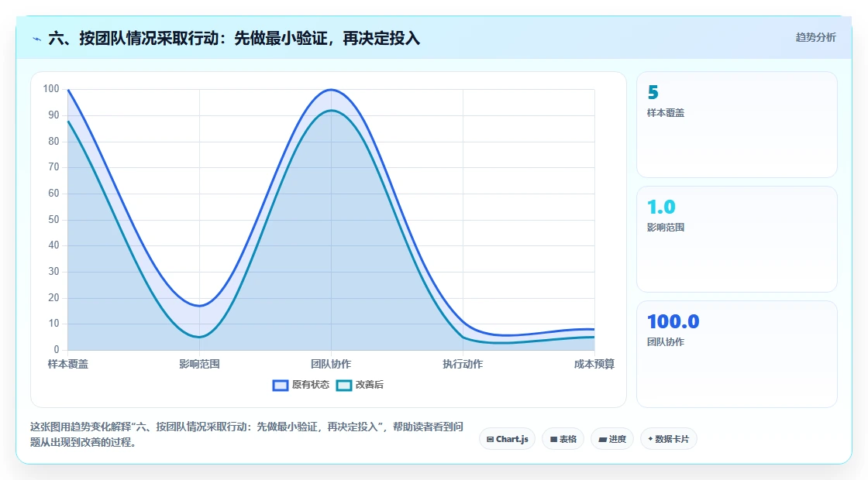Click the 影响范围 x-axis label

[x=199, y=364]
